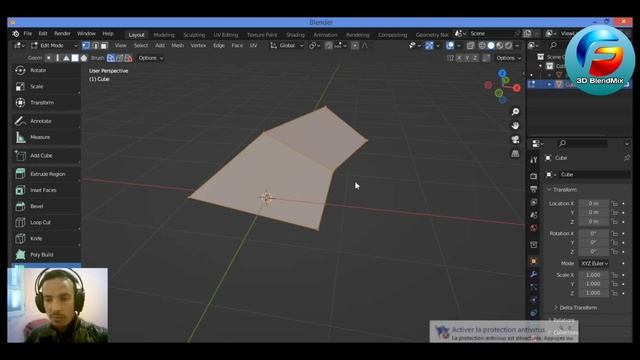Click the red X axis on navigation gizmo
The height and width of the screenshot is (360, 640).
coord(517,88)
